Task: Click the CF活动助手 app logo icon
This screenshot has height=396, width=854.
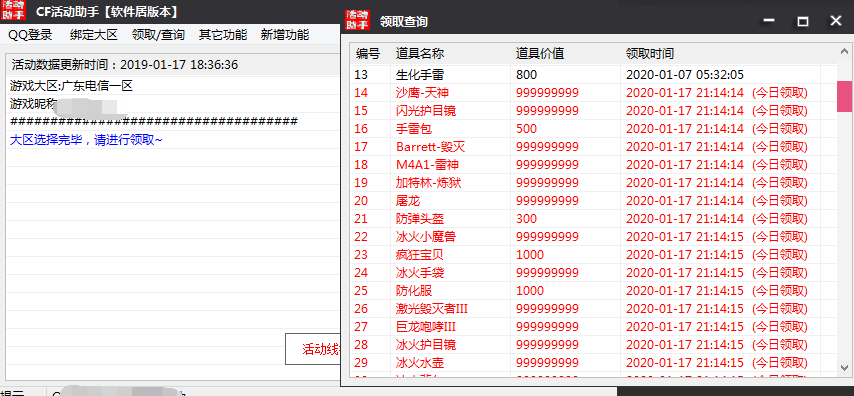Action: (12, 10)
